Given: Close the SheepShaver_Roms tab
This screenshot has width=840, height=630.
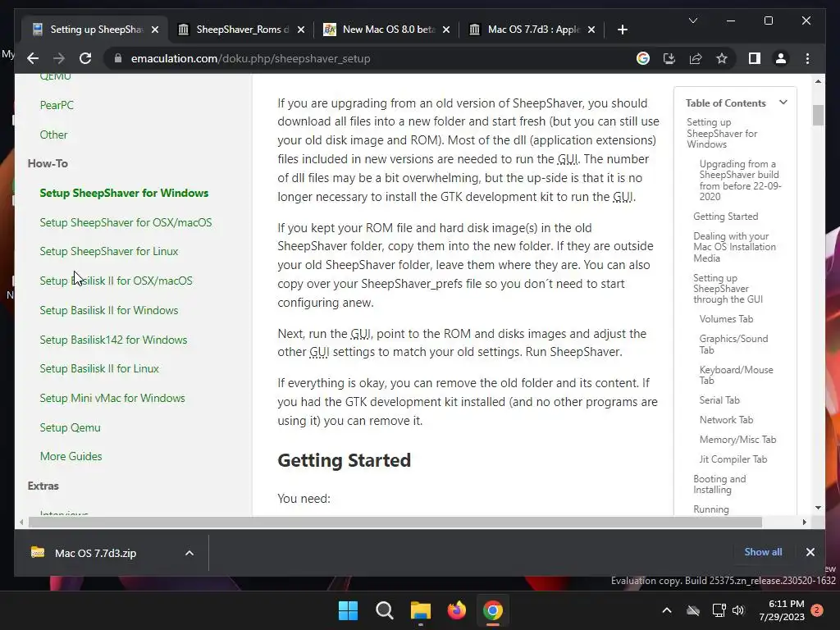Looking at the screenshot, I should (x=300, y=30).
